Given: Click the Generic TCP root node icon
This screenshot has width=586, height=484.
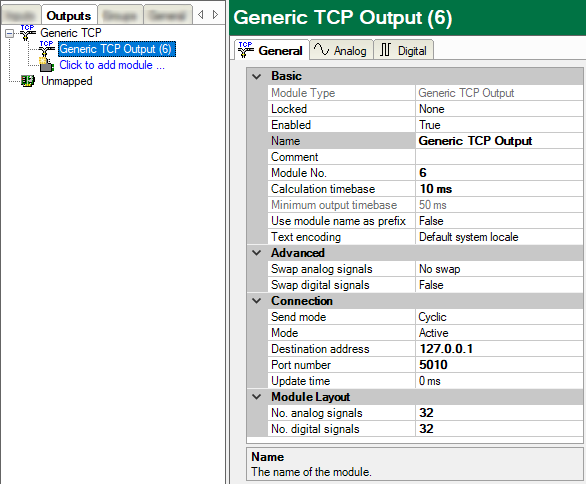Looking at the screenshot, I should click(28, 33).
